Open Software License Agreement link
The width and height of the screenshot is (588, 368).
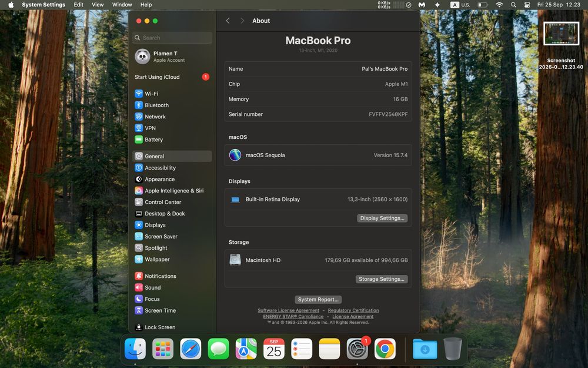pos(288,310)
